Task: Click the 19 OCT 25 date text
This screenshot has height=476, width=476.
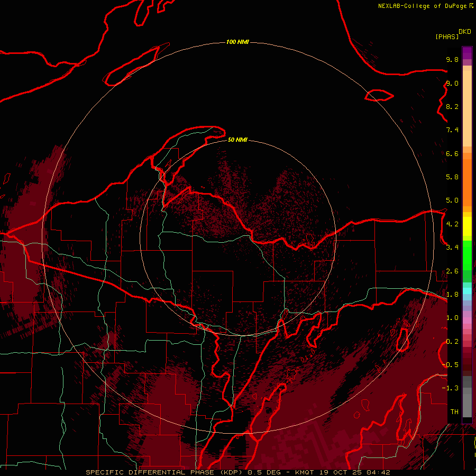Action: click(x=340, y=472)
